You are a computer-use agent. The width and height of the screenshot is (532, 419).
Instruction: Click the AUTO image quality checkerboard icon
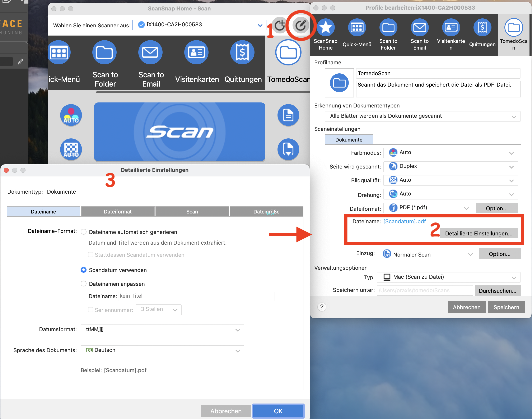(x=71, y=149)
